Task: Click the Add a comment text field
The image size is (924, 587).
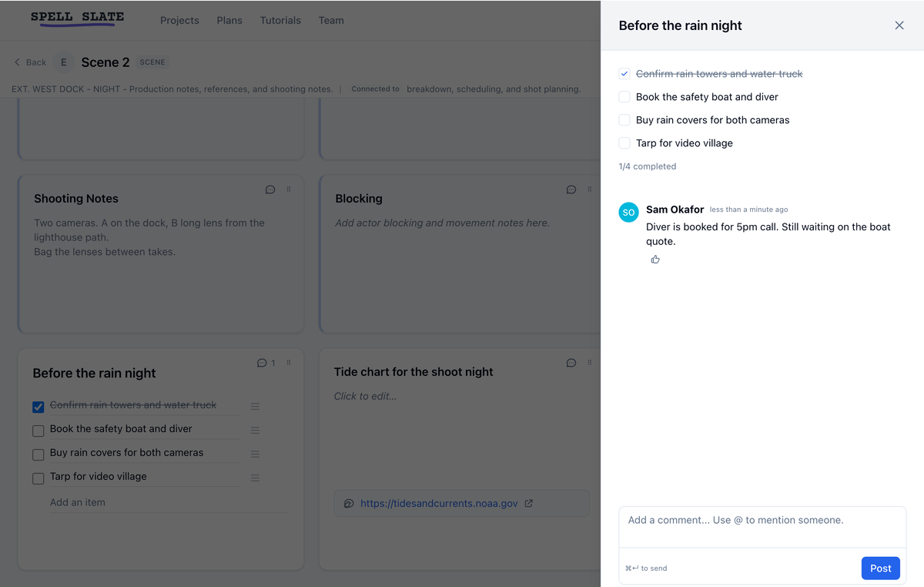Action: [762, 527]
